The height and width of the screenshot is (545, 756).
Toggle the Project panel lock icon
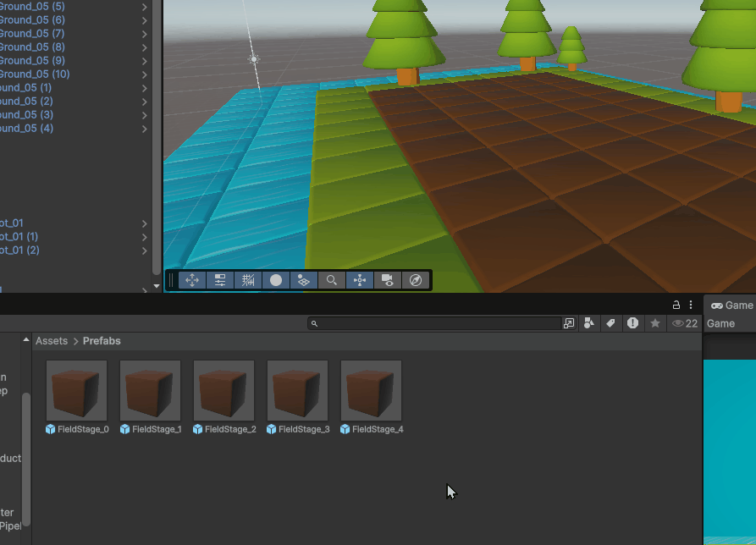point(676,305)
